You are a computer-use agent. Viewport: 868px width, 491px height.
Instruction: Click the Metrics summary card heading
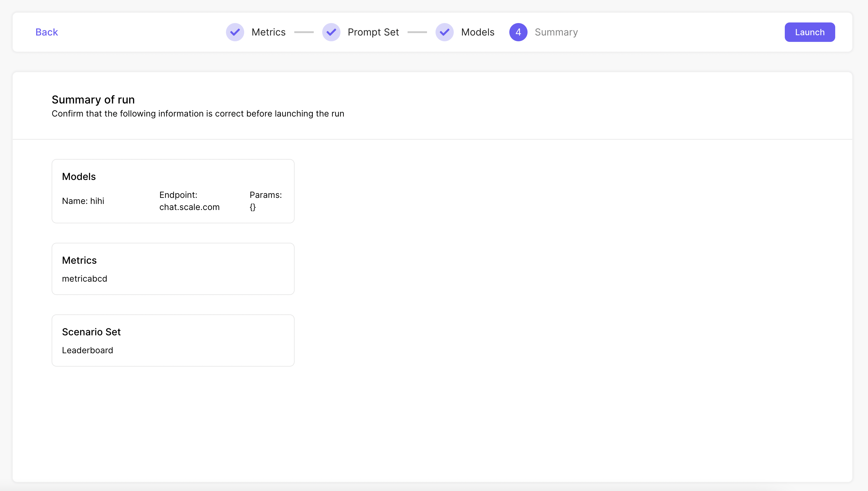coord(79,260)
